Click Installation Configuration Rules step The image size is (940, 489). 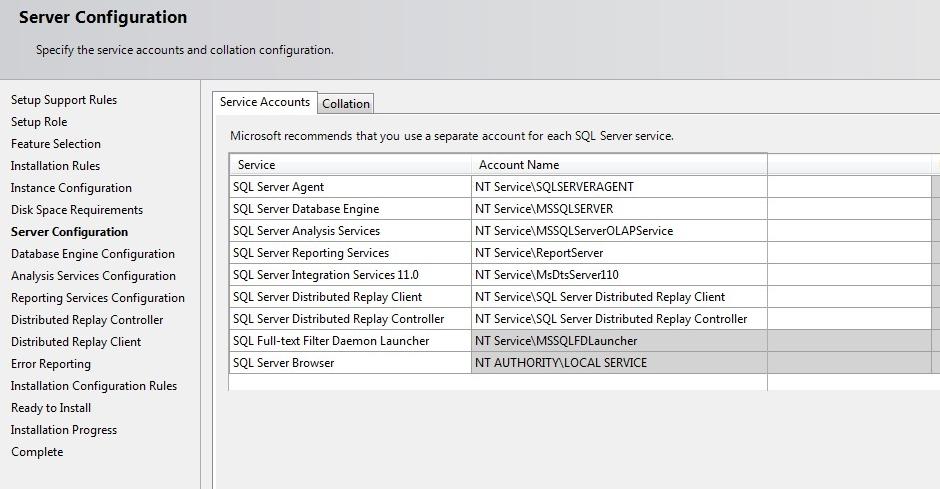pos(94,386)
